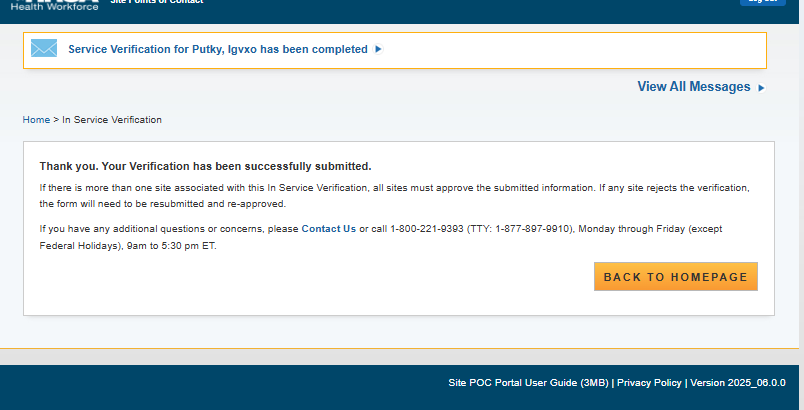Click the Monday through Friday hours text
This screenshot has width=804, height=410.
coord(680,229)
